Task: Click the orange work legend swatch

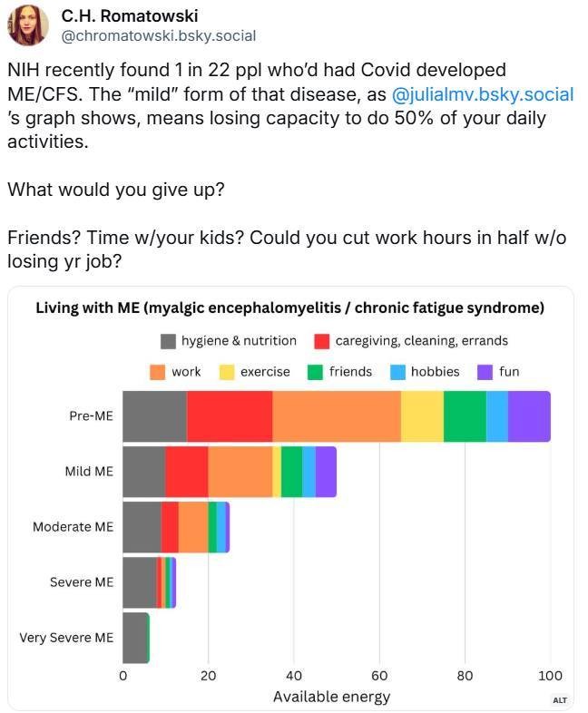Action: 158,372
